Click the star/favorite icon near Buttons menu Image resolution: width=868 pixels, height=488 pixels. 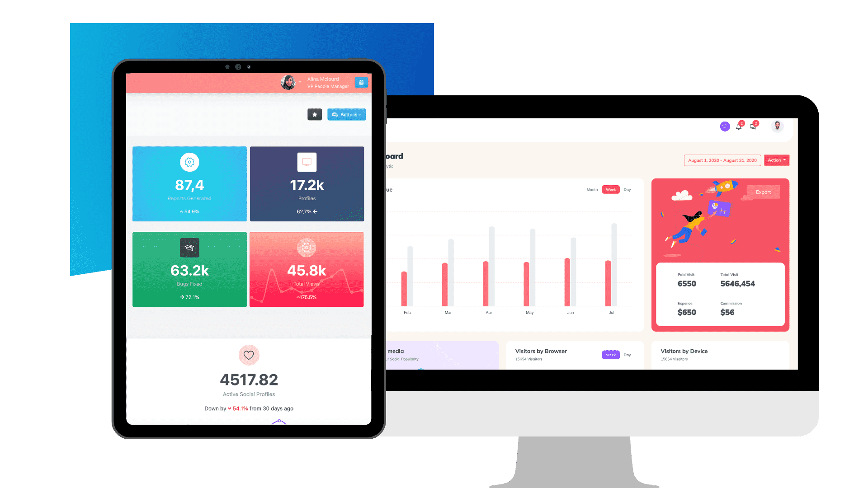coord(315,114)
